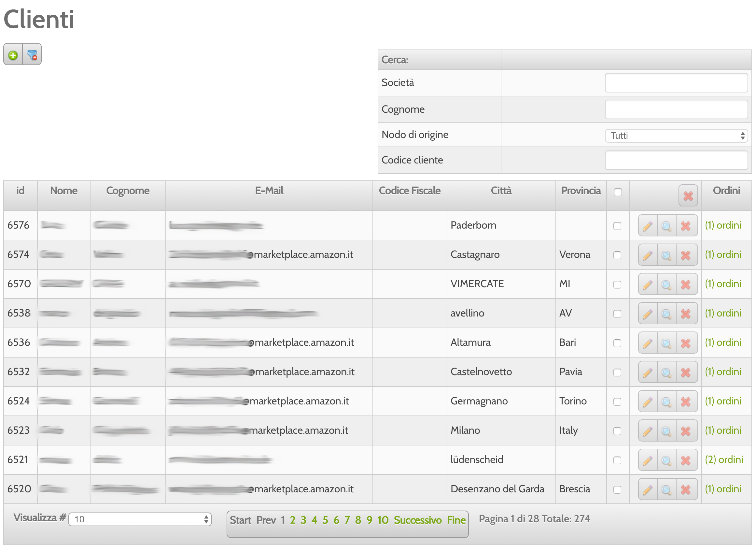
Task: Change the Visualizza # items-per-page dropdown
Action: point(139,519)
